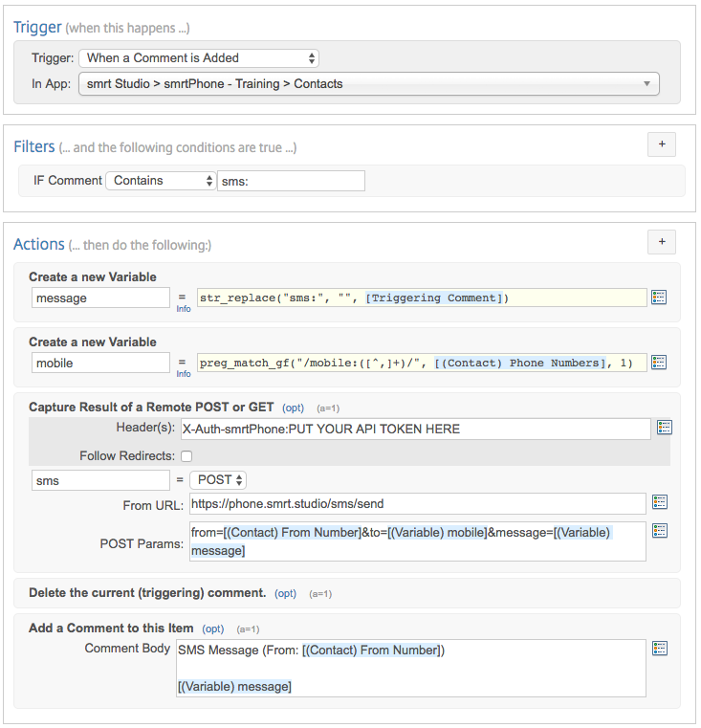
Task: Switch the POST request method dropdown
Action: [x=218, y=480]
